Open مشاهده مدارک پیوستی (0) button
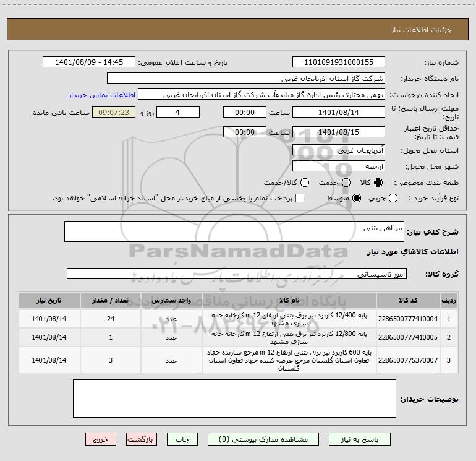This screenshot has width=476, height=461. coord(263,439)
